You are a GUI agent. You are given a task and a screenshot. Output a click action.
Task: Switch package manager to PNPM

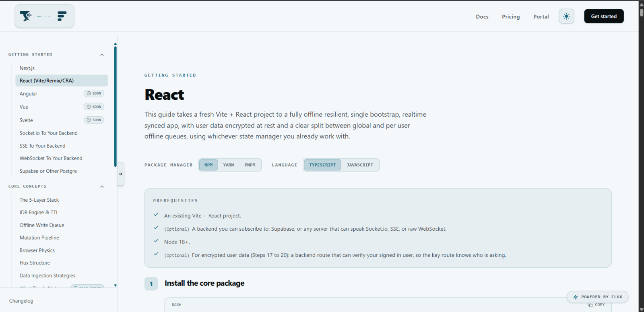click(x=250, y=165)
